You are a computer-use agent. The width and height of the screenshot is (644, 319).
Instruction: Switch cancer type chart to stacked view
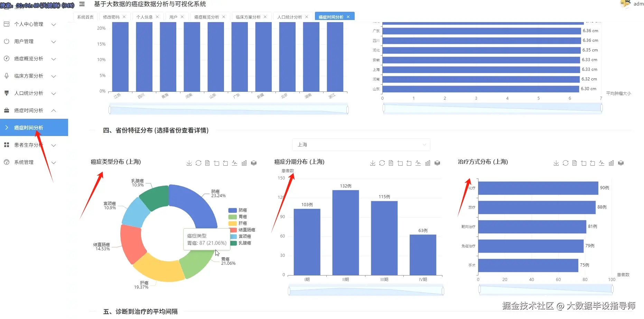point(254,163)
